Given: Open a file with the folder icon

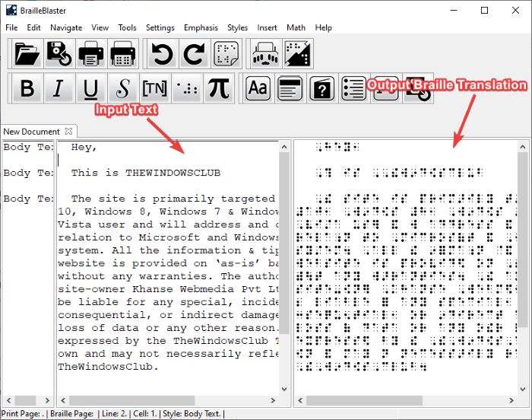Looking at the screenshot, I should pyautogui.click(x=27, y=54).
